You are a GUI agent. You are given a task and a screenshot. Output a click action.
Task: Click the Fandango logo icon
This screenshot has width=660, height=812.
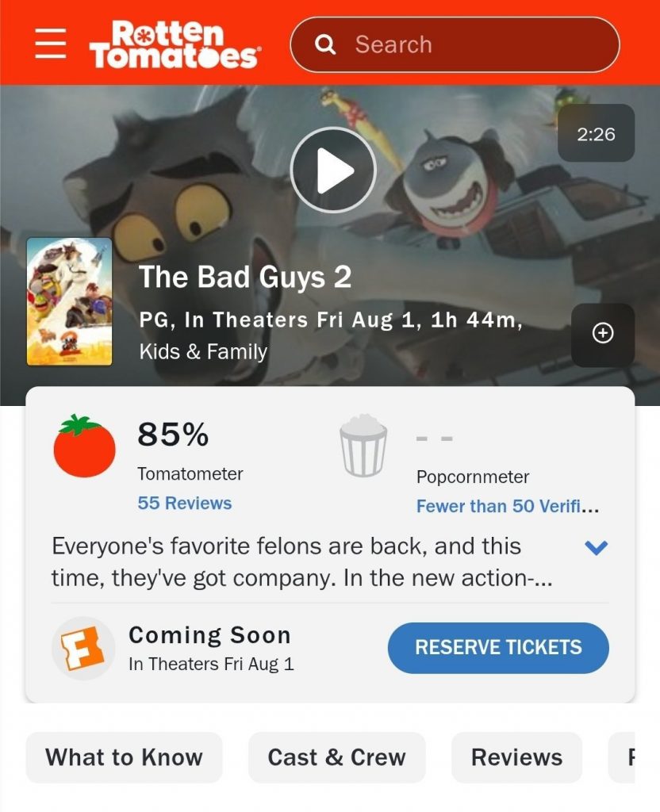82,648
